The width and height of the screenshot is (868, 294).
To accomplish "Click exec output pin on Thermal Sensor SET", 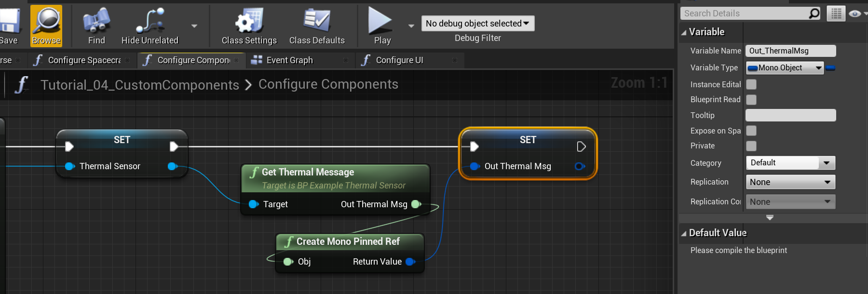I will point(174,147).
